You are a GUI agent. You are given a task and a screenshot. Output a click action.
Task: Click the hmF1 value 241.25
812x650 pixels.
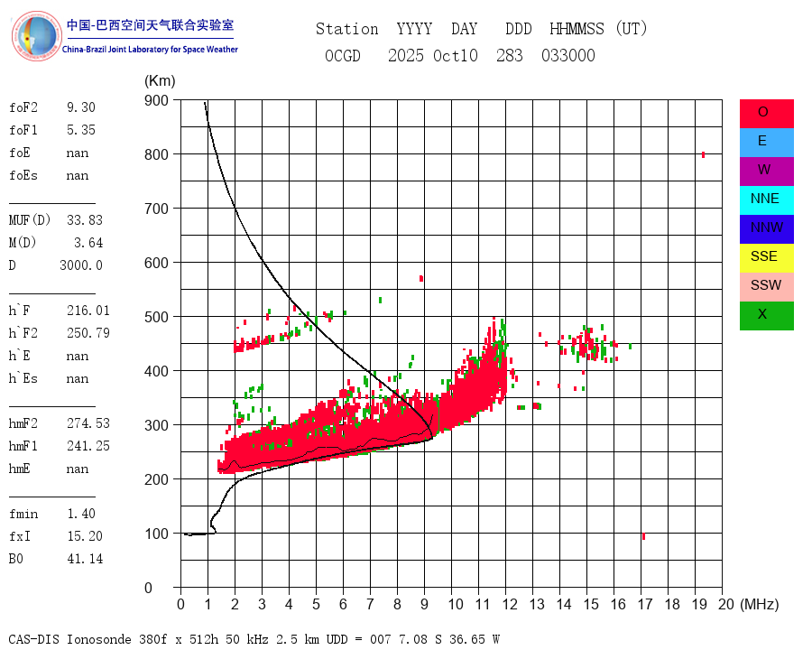[x=88, y=446]
